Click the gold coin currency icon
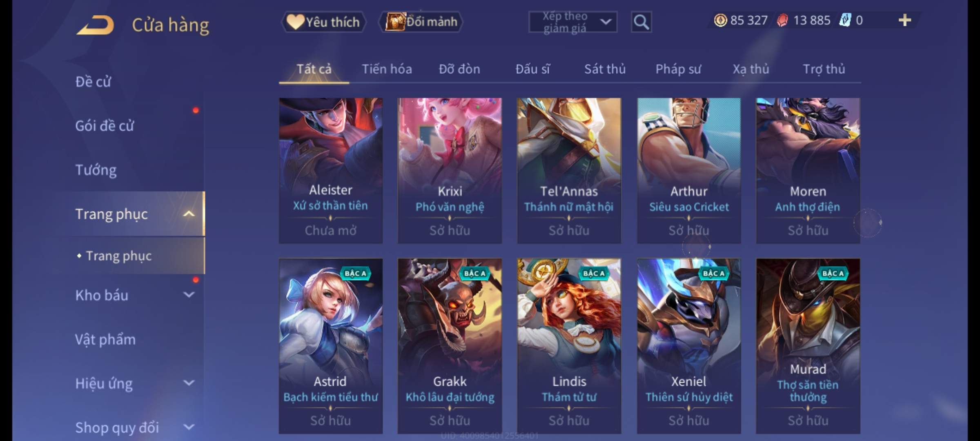This screenshot has height=441, width=980. [720, 20]
